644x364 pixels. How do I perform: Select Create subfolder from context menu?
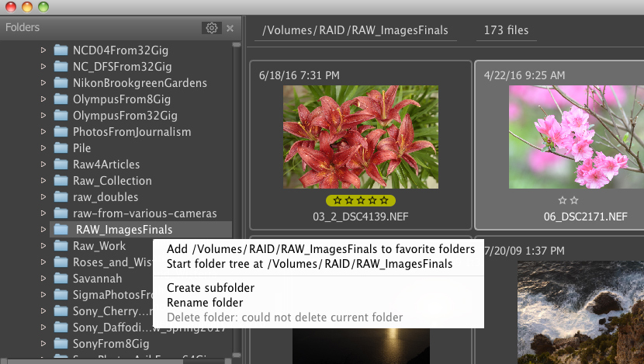(210, 288)
